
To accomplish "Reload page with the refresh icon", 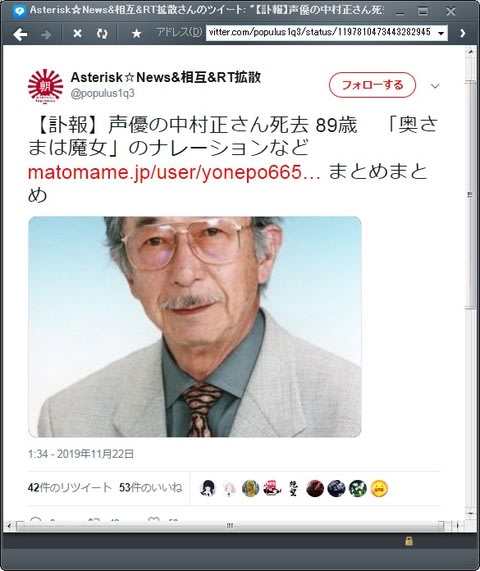I will (102, 34).
